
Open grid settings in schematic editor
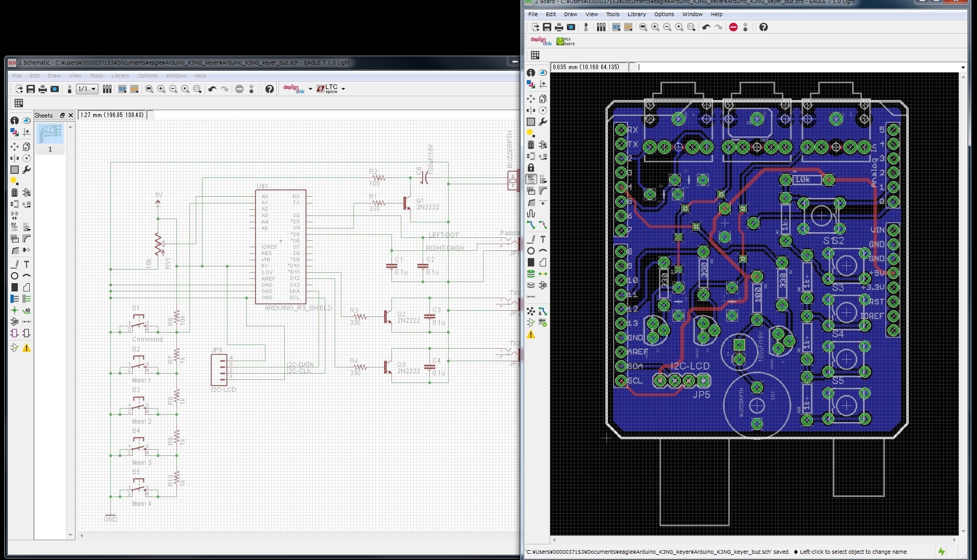[x=19, y=103]
